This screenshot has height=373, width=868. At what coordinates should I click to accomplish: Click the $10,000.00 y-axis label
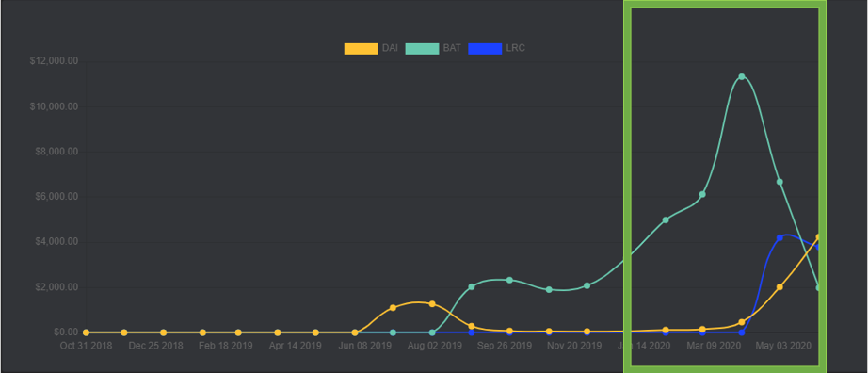click(x=54, y=106)
